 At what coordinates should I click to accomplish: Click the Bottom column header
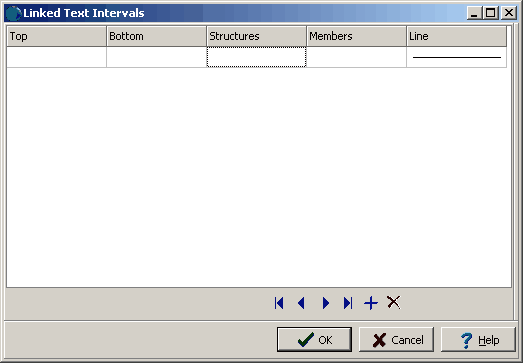tap(156, 36)
